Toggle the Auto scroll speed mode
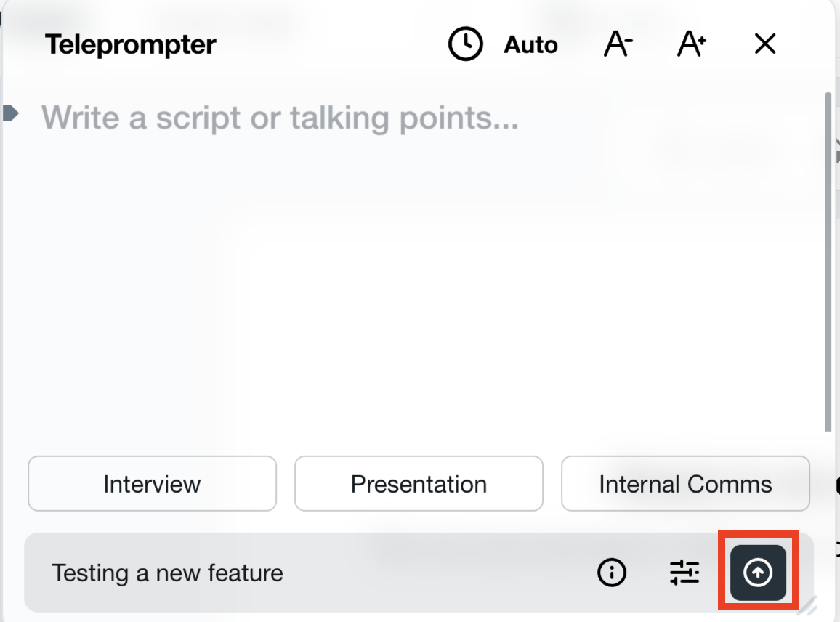The width and height of the screenshot is (840, 622). pos(530,45)
